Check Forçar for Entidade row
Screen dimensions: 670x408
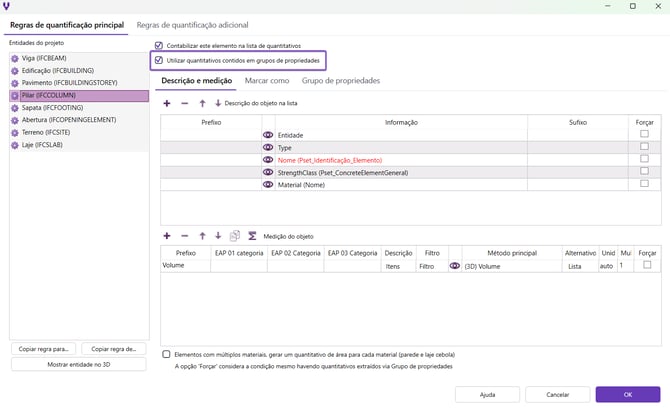pos(644,134)
